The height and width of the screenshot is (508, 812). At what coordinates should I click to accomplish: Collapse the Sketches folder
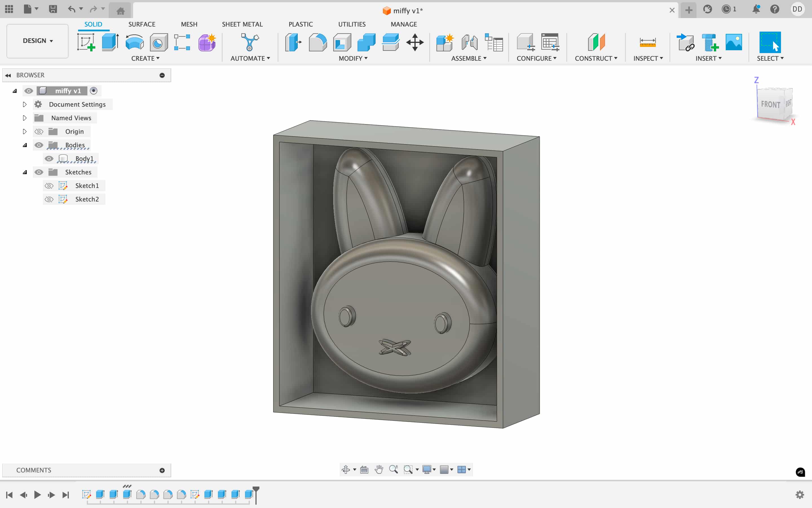(x=25, y=172)
